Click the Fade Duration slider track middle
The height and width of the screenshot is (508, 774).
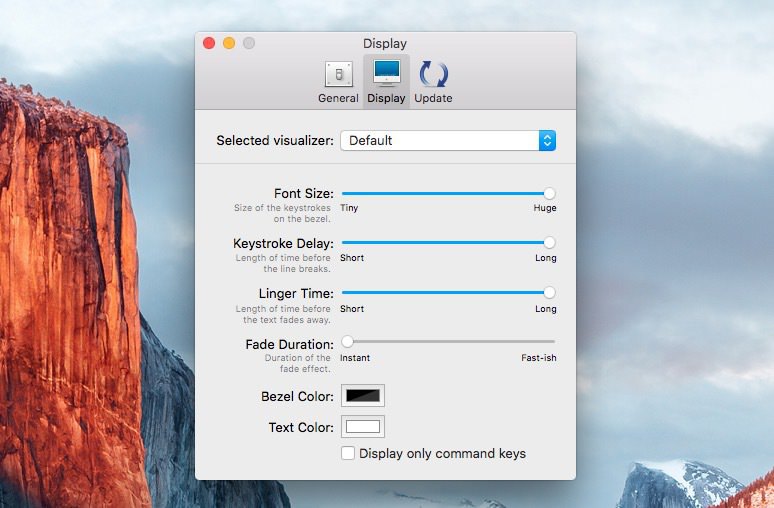click(x=448, y=341)
